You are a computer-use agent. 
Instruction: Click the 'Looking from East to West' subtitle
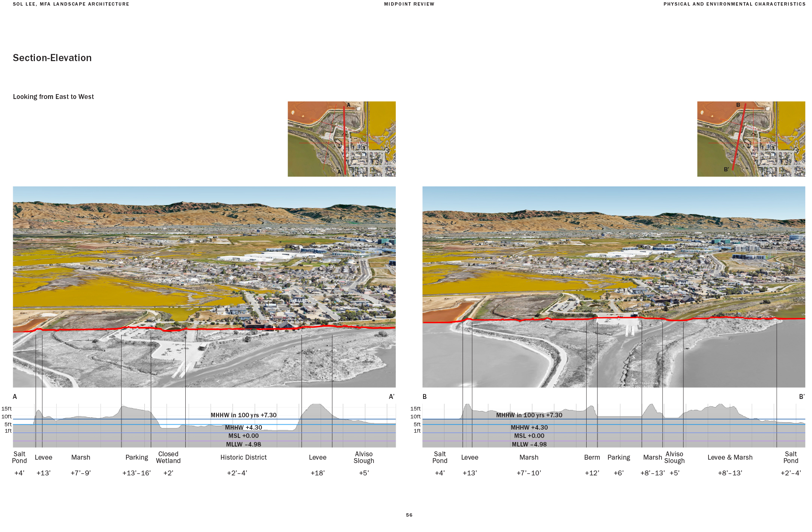click(x=53, y=97)
